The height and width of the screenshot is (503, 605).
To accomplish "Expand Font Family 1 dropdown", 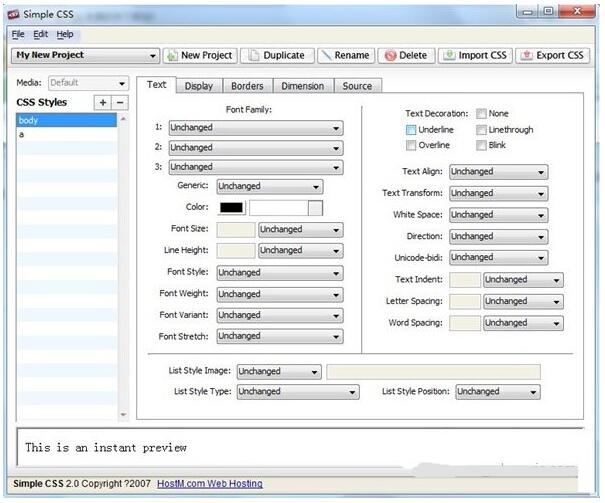I will [256, 128].
